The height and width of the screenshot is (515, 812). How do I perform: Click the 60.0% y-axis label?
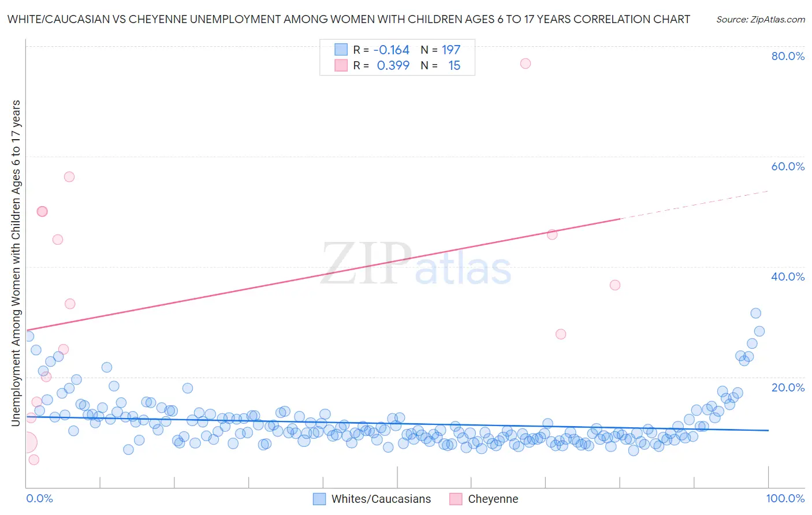[788, 166]
